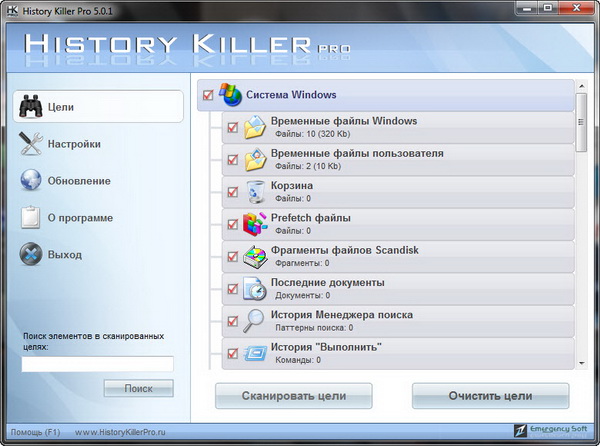Select the Временные файлы пользователя tree item
The height and width of the screenshot is (446, 600).
(x=357, y=153)
